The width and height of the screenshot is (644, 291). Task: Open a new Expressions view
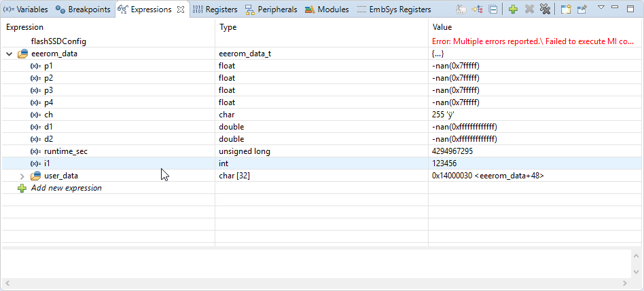(x=566, y=9)
